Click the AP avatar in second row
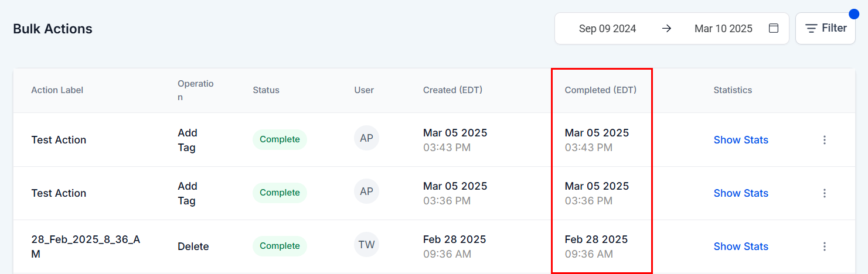868x274 pixels. pyautogui.click(x=366, y=192)
